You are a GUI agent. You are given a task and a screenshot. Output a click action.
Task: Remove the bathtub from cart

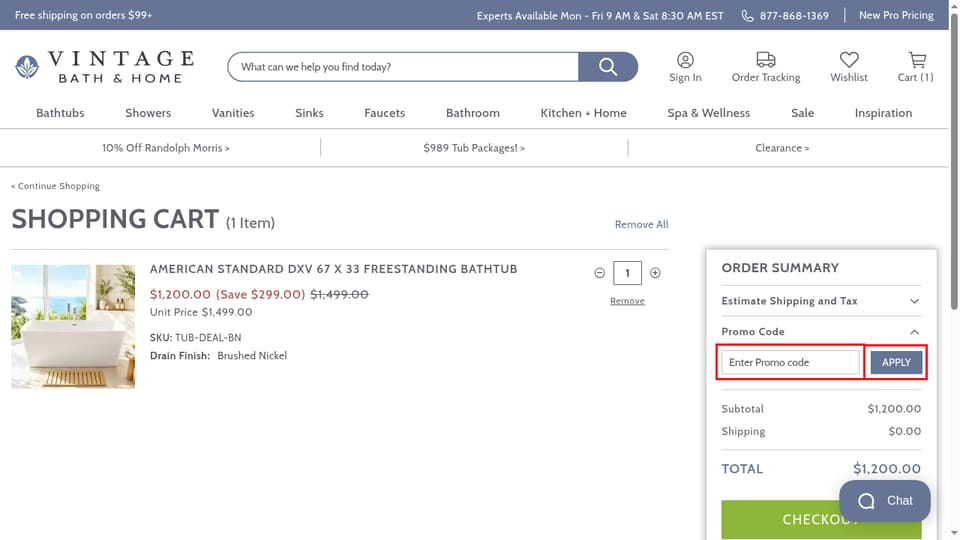coord(627,301)
